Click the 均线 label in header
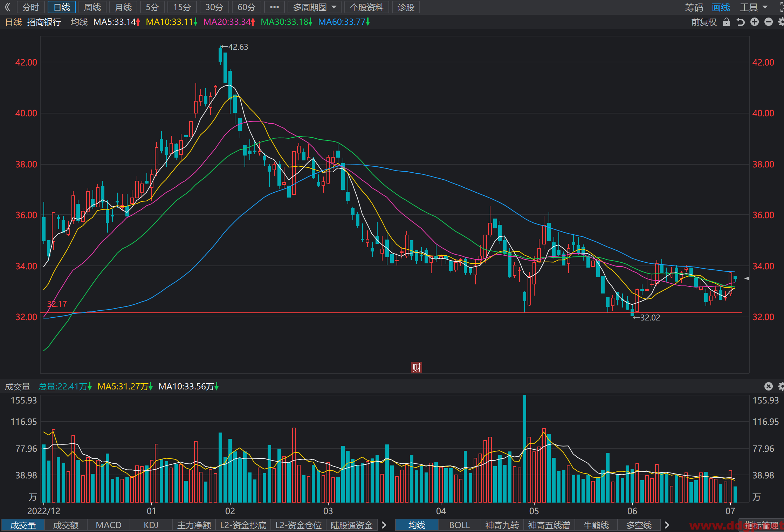Image resolution: width=784 pixels, height=532 pixels. tap(79, 22)
